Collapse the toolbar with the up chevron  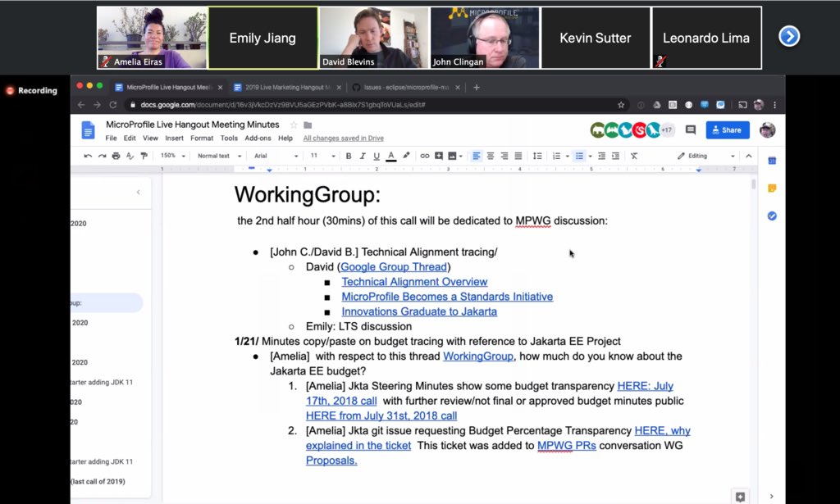tap(749, 156)
